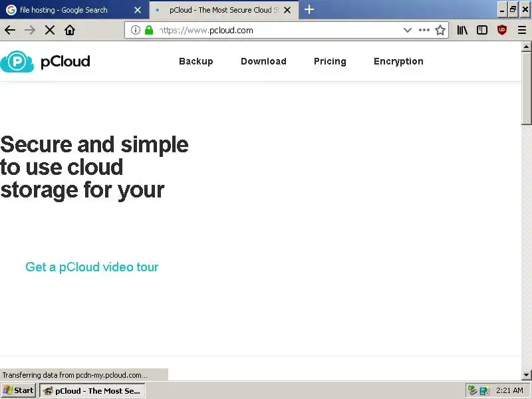Open the Windows Start button
Screen dimensions: 532x399
19,390
